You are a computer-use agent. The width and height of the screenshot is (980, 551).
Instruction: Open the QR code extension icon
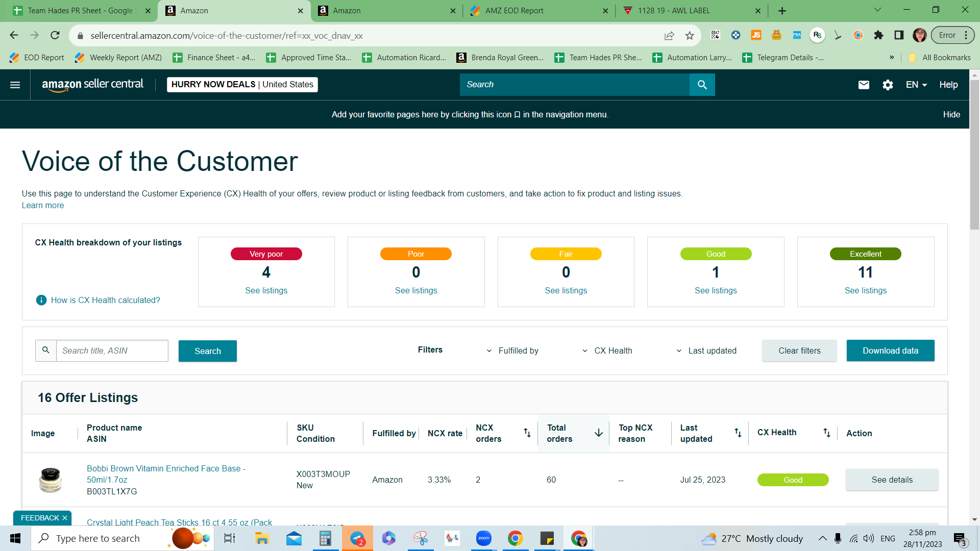click(x=715, y=35)
